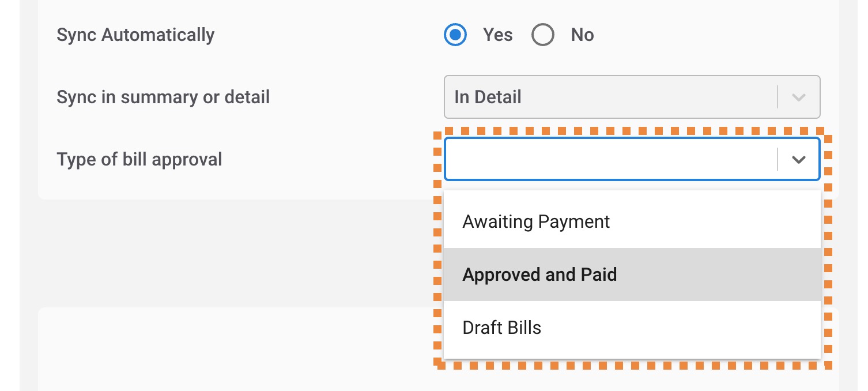868x391 pixels.
Task: Click the empty card panel below the settings
Action: point(231,349)
